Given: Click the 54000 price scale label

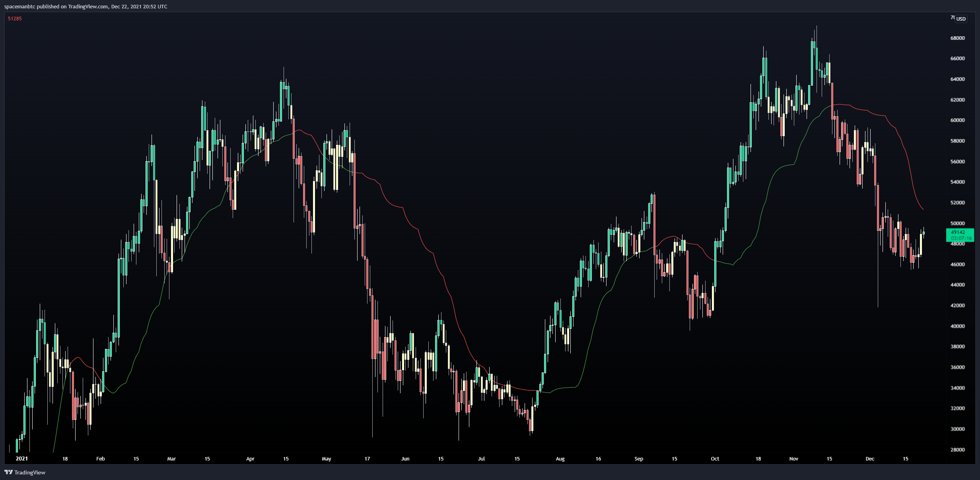Looking at the screenshot, I should (957, 182).
